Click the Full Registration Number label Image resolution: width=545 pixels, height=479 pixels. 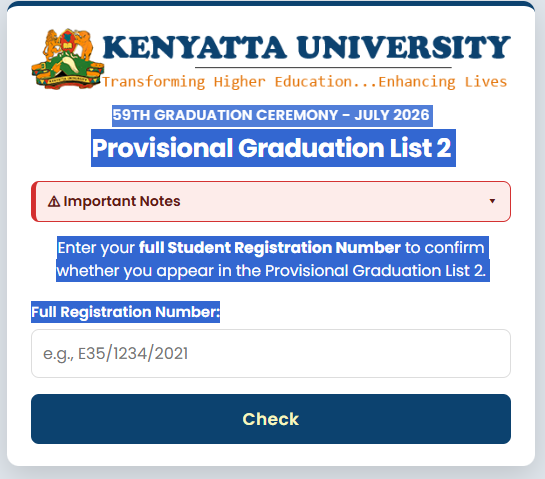[x=125, y=312]
